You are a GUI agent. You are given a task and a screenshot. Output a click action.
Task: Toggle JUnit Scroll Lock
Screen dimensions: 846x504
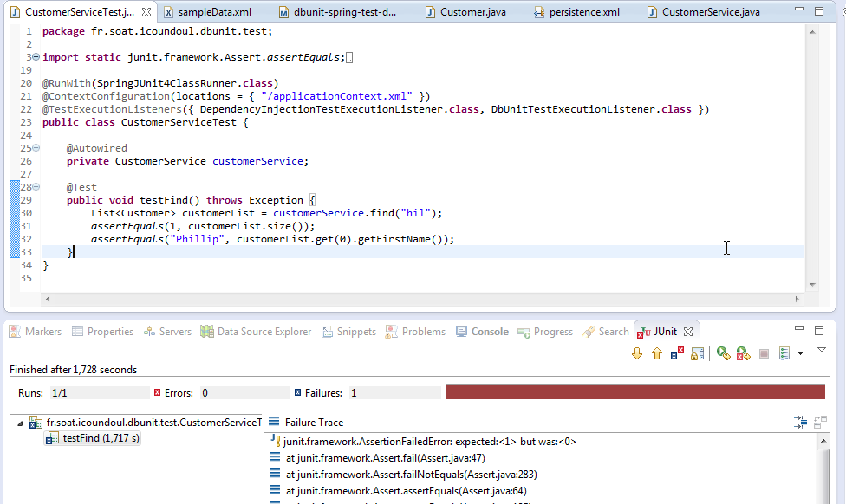pyautogui.click(x=697, y=353)
